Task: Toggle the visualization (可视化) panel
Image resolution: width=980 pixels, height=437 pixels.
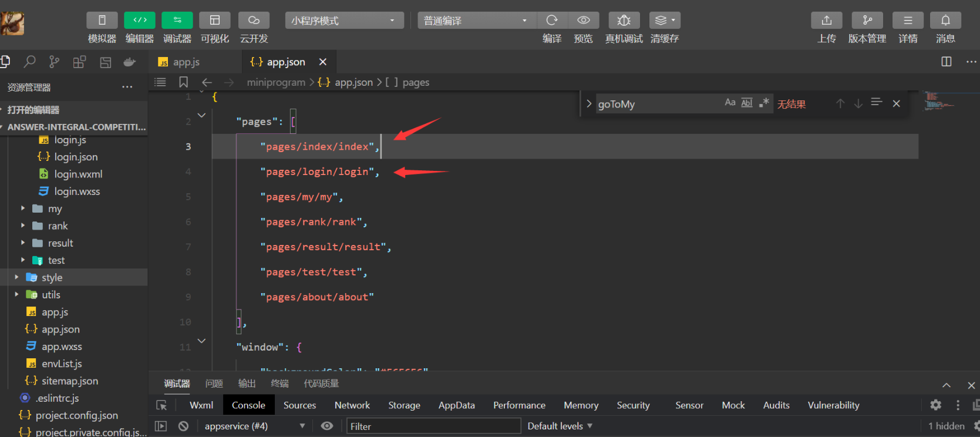Action: click(215, 21)
